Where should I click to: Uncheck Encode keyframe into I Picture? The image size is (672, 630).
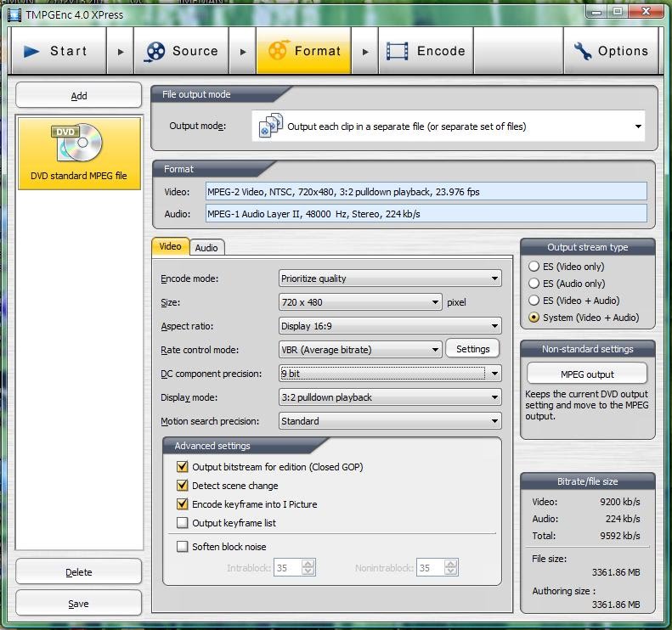pos(182,503)
